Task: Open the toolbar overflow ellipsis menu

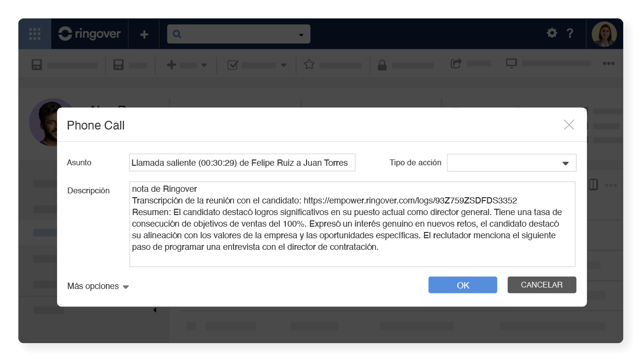Action: (609, 63)
